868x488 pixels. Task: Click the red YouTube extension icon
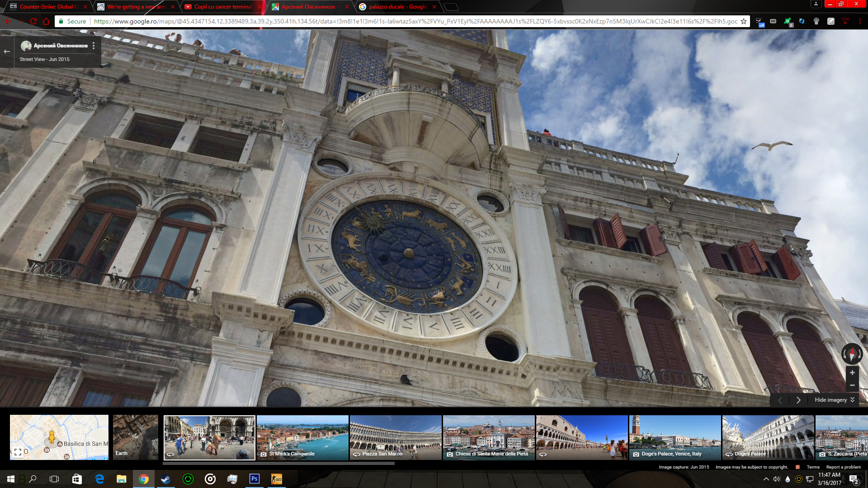pos(845,21)
